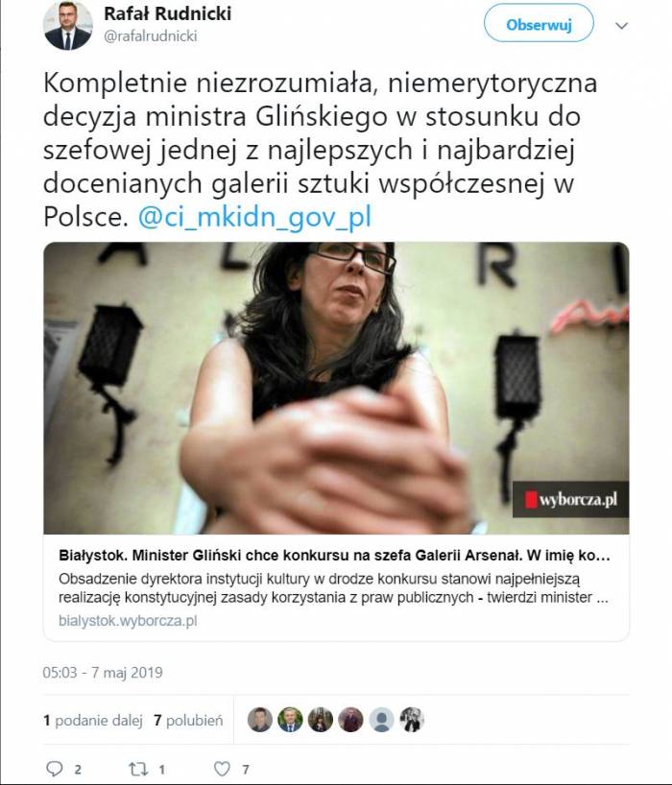
Task: Open the gray default liker avatar
Action: [381, 720]
